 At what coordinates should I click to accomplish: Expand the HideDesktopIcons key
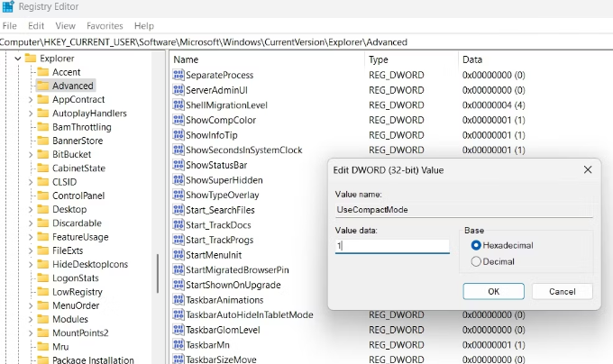pyautogui.click(x=31, y=265)
